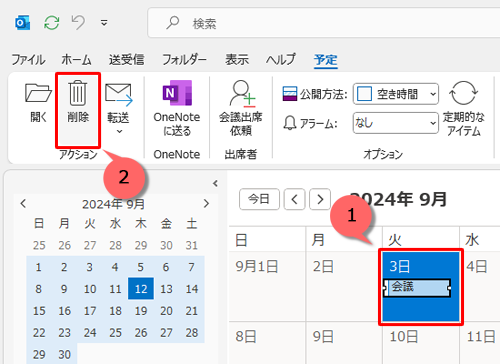Viewport: 500px width, 364px height.
Task: Click the 今日 button
Action: click(x=259, y=199)
